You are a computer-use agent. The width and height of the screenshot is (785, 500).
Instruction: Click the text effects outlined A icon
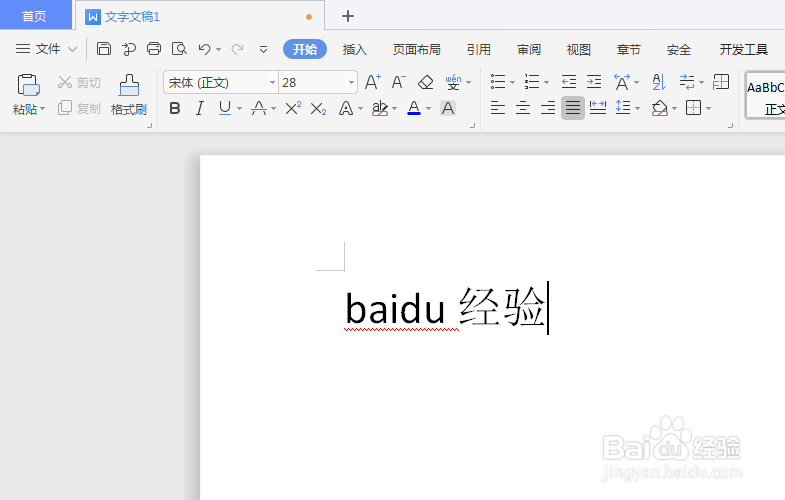pyautogui.click(x=346, y=108)
